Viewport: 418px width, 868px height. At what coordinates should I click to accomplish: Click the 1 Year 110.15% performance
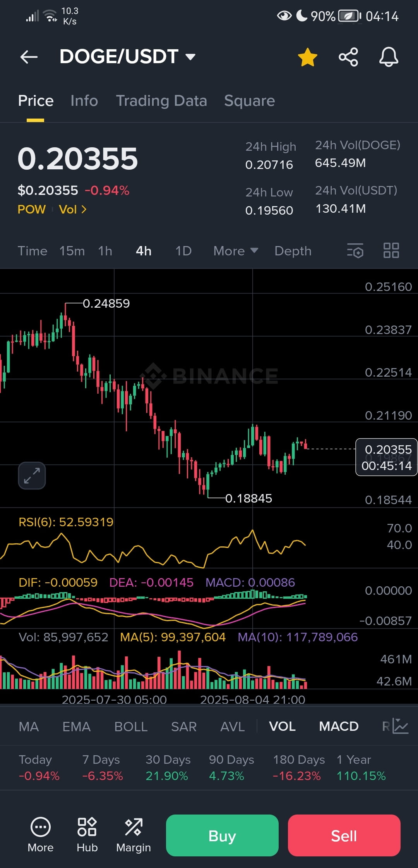point(361,768)
